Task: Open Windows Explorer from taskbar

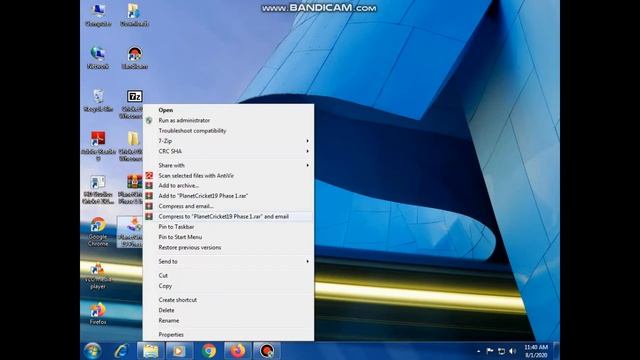Action: coord(150,351)
